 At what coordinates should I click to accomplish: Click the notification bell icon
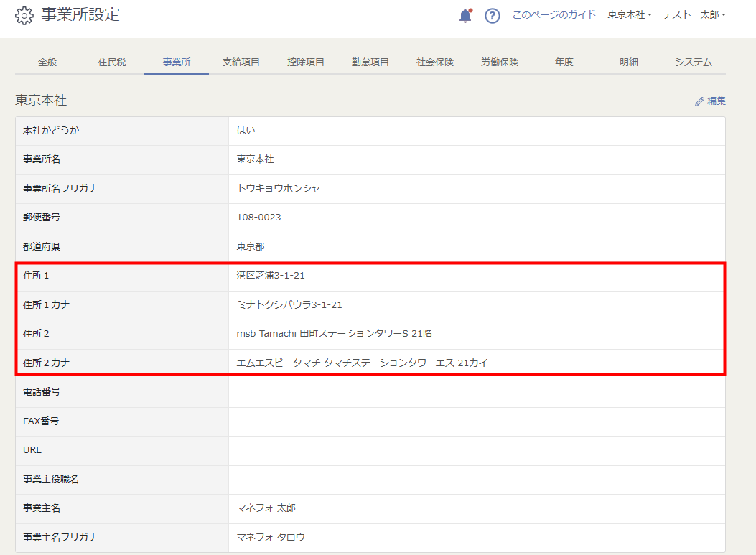point(465,15)
